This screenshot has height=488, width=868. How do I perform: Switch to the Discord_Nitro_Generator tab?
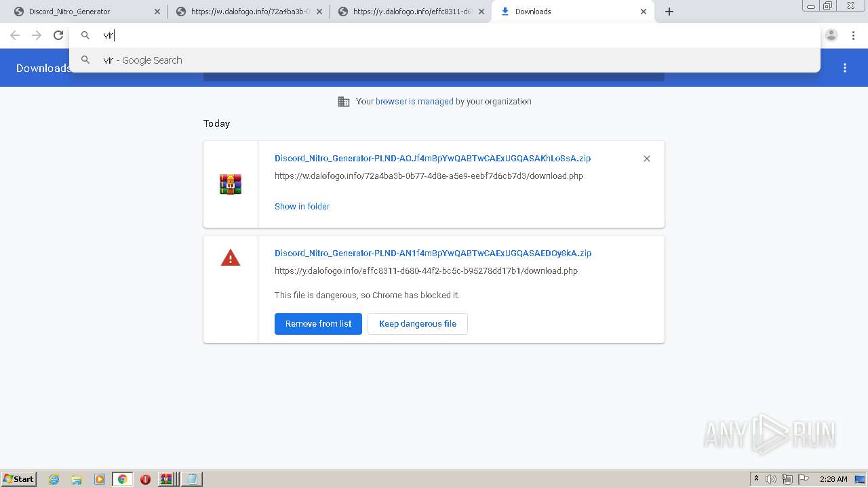click(83, 12)
